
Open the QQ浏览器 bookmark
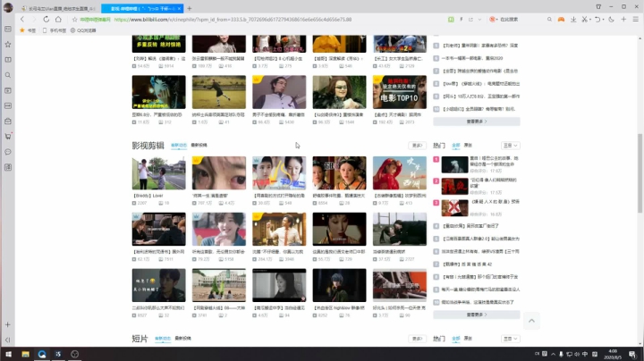[83, 30]
